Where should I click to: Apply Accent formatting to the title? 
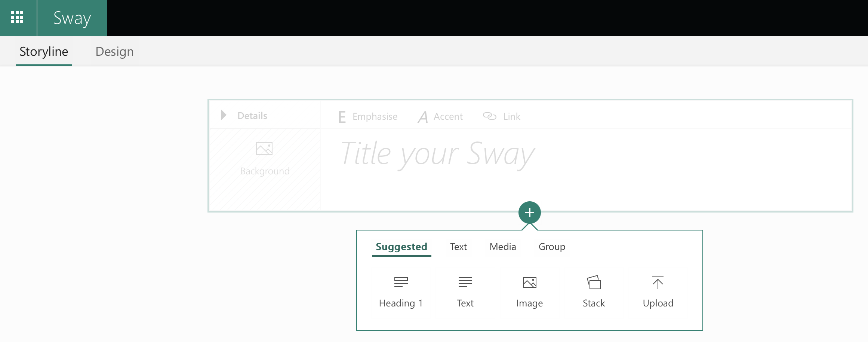(440, 117)
